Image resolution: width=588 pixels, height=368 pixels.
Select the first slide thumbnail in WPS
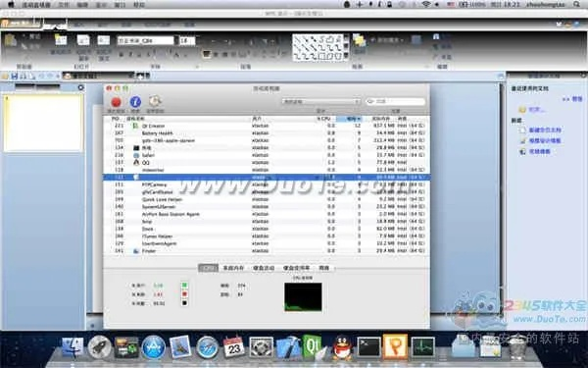click(43, 123)
